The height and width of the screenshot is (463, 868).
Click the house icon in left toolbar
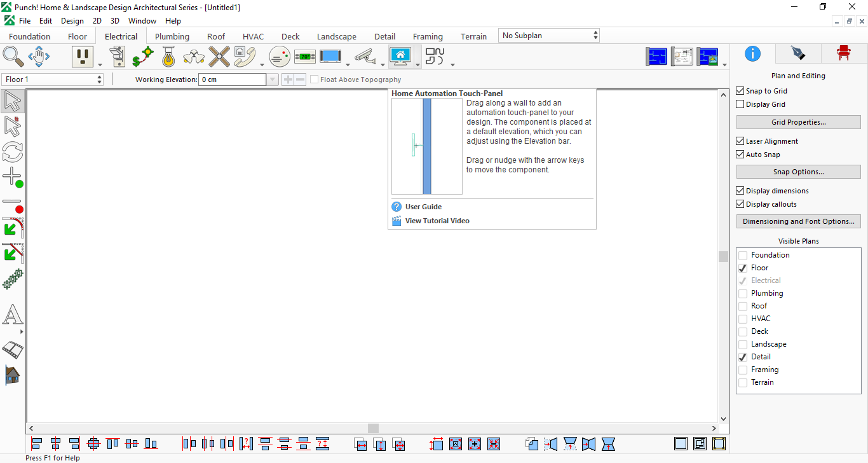pos(13,375)
